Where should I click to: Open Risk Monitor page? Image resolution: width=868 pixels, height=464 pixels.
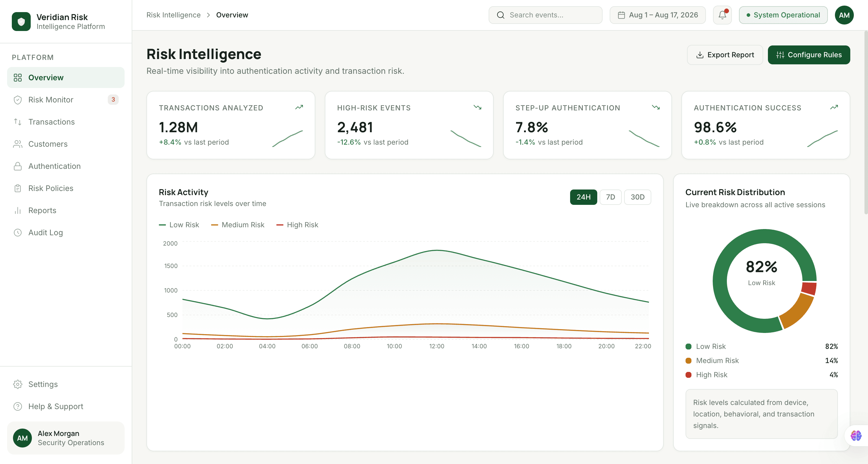[66, 100]
